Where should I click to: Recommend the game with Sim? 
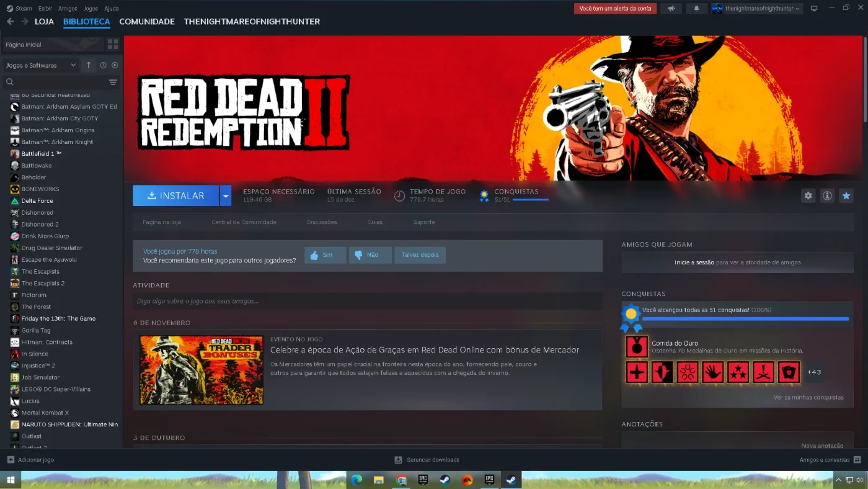click(325, 255)
